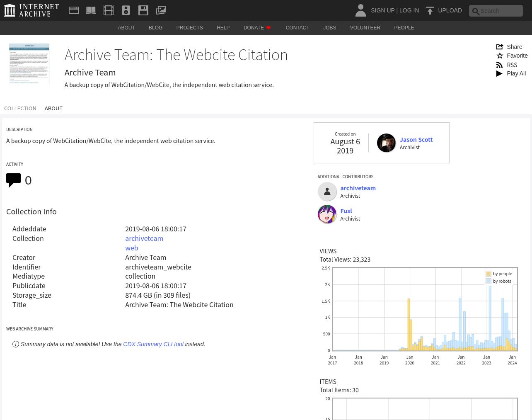
Task: Click the 'Total Views: 23,323' text
Action: point(345,260)
